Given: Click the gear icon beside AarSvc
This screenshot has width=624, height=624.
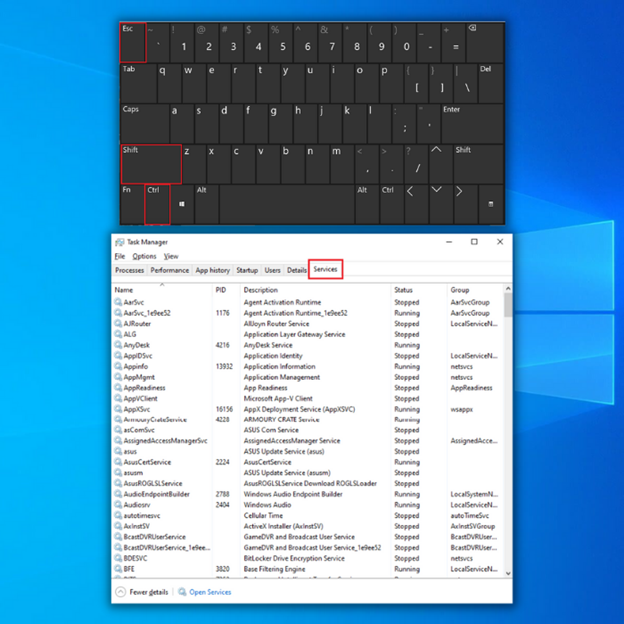Looking at the screenshot, I should [x=118, y=302].
